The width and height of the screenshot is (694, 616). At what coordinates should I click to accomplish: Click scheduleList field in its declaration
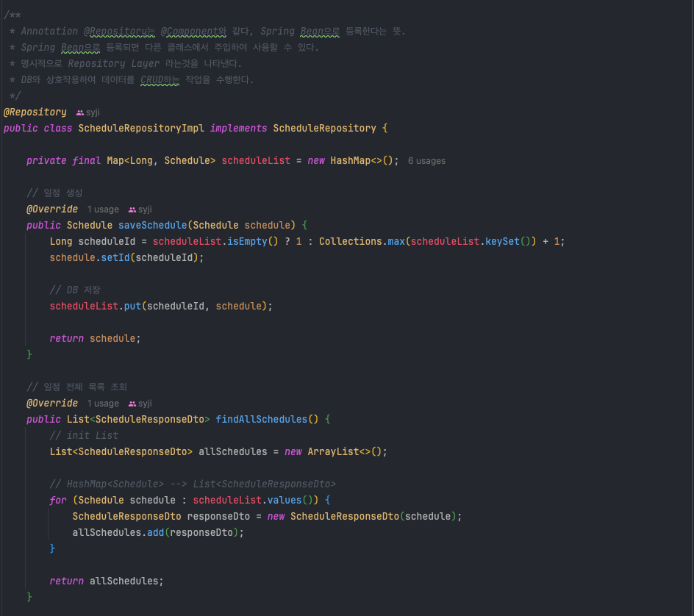point(256,161)
